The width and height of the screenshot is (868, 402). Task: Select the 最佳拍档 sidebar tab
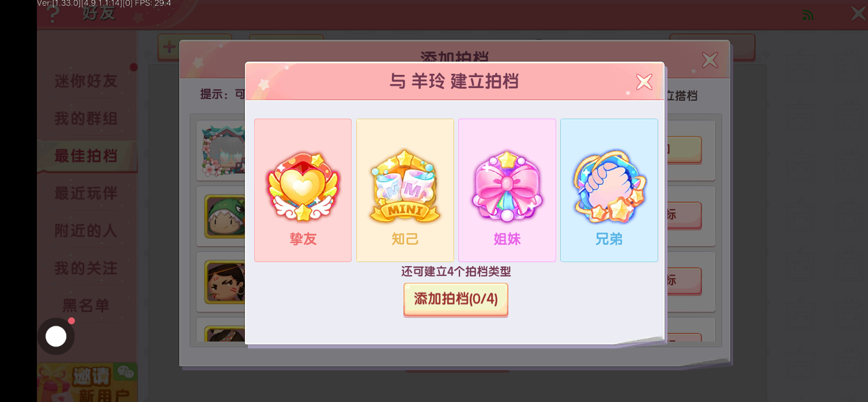pos(86,156)
